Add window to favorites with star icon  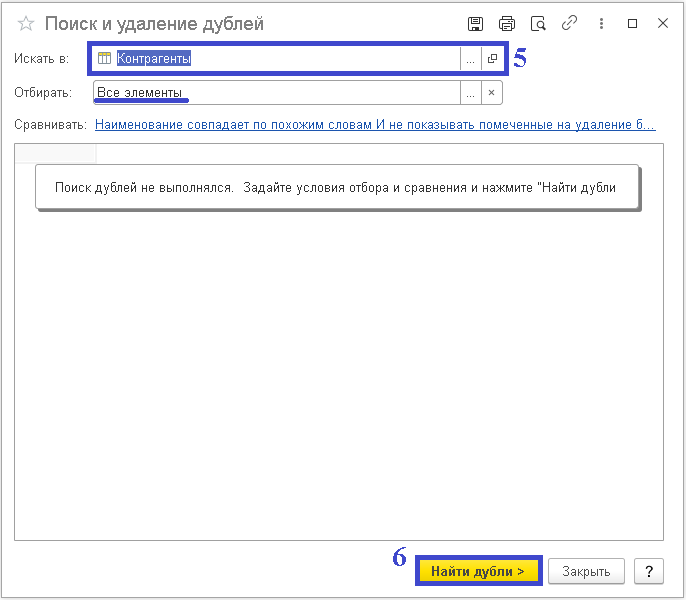click(x=26, y=24)
